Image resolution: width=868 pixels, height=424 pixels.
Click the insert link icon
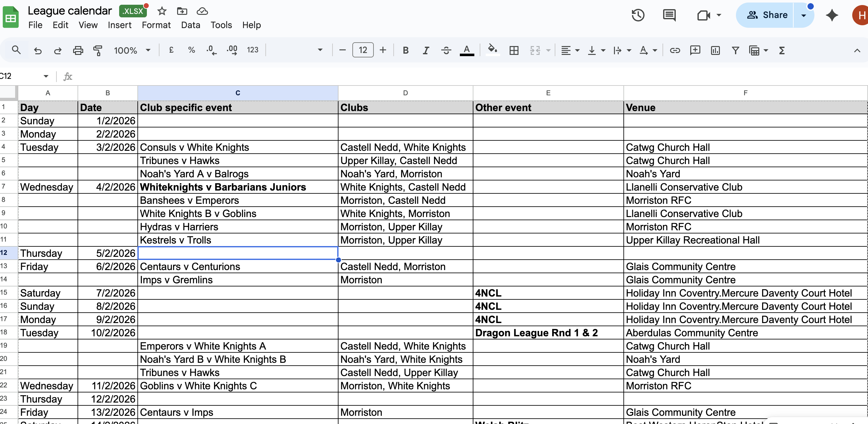[x=675, y=50]
